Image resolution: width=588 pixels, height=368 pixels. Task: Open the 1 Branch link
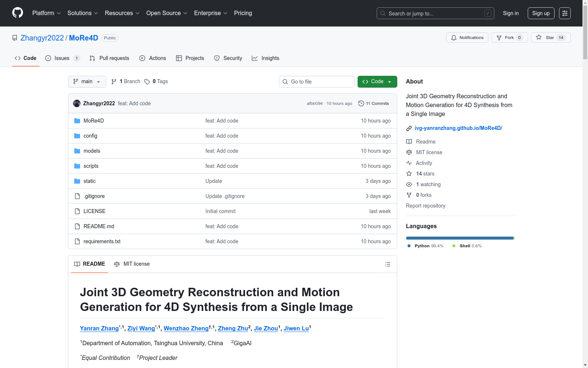click(x=126, y=82)
